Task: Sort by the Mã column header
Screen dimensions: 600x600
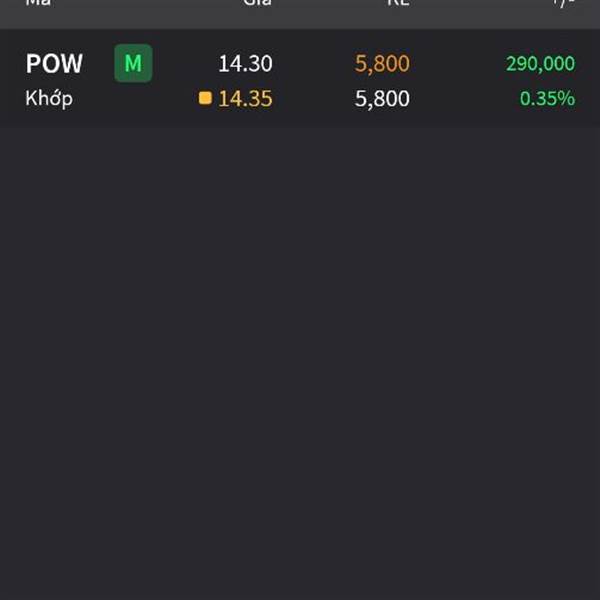Action: click(38, 3)
